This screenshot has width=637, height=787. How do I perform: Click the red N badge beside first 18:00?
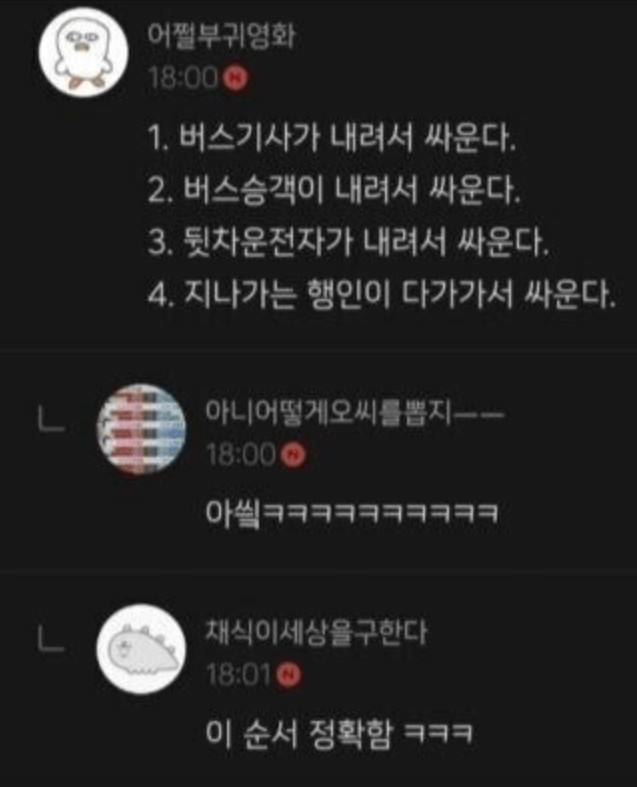tap(236, 78)
